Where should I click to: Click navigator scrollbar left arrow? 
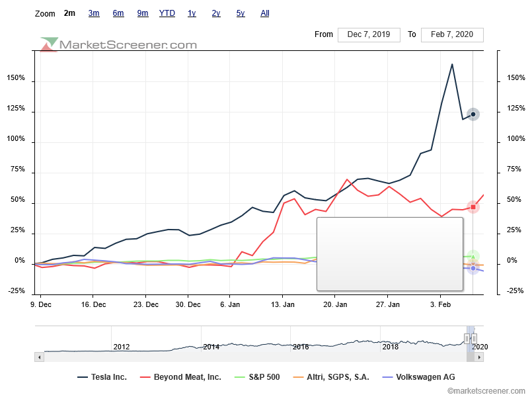(40, 357)
